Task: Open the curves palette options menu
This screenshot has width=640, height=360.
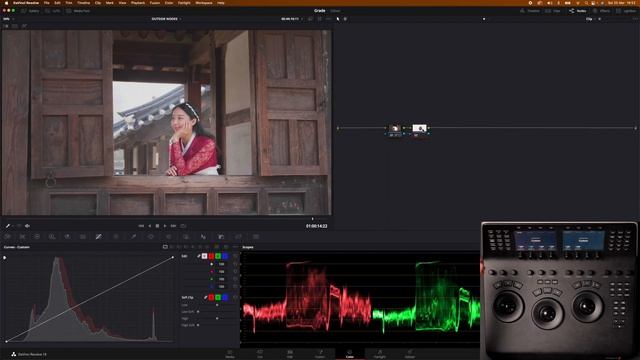Action: 236,247
